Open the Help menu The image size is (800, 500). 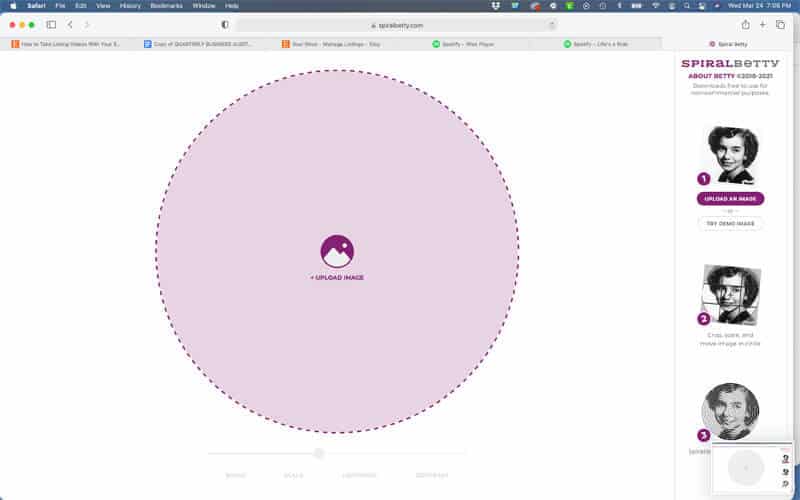pos(232,6)
